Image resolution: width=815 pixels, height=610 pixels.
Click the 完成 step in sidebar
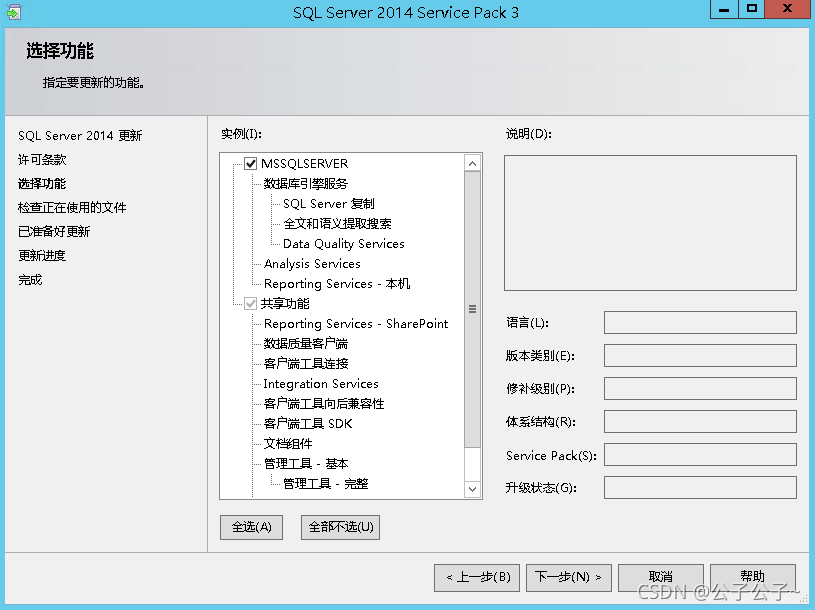[x=30, y=280]
